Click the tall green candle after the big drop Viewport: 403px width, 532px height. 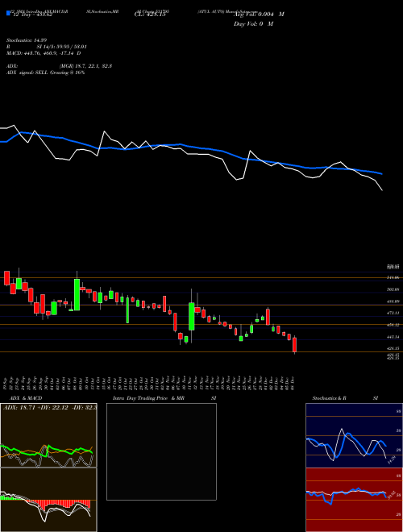tap(192, 316)
